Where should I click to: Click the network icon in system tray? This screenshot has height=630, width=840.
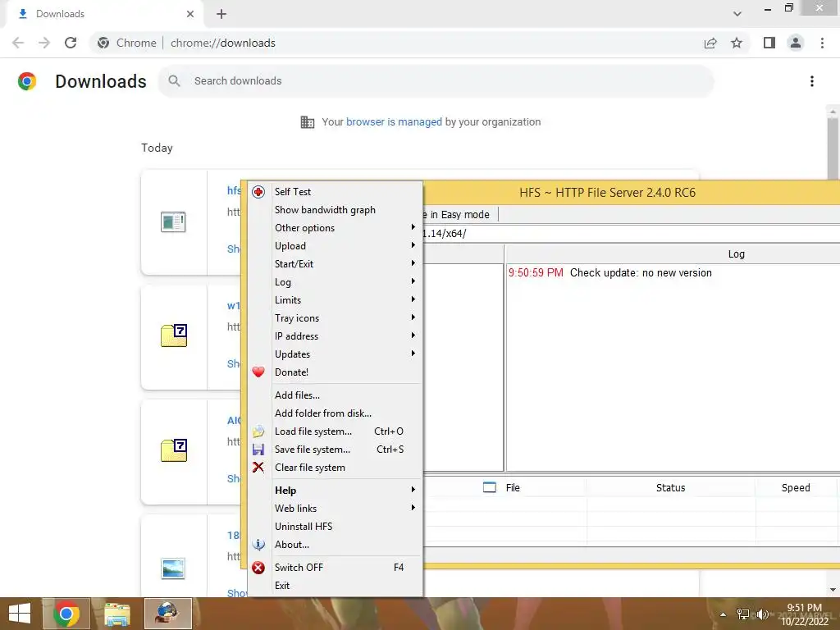coord(743,614)
